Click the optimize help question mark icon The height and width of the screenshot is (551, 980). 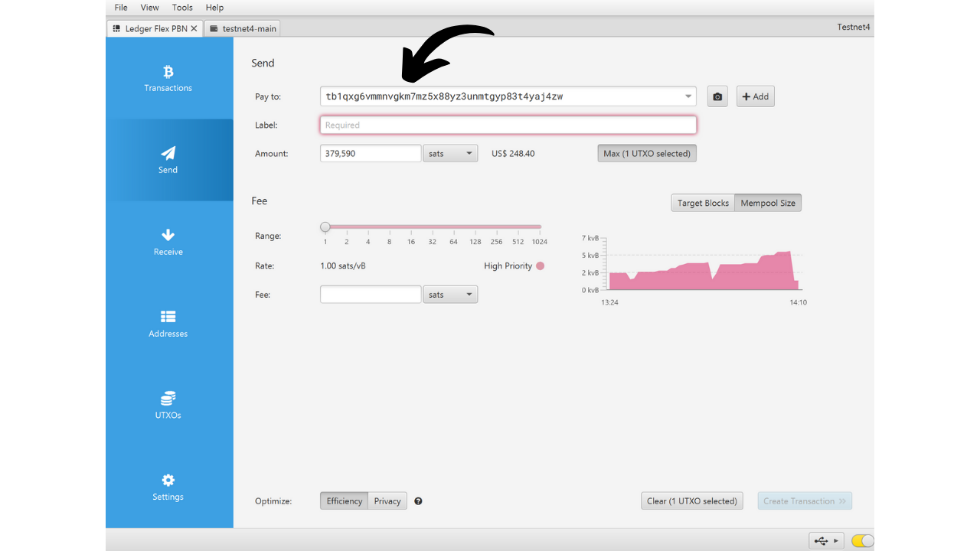419,501
